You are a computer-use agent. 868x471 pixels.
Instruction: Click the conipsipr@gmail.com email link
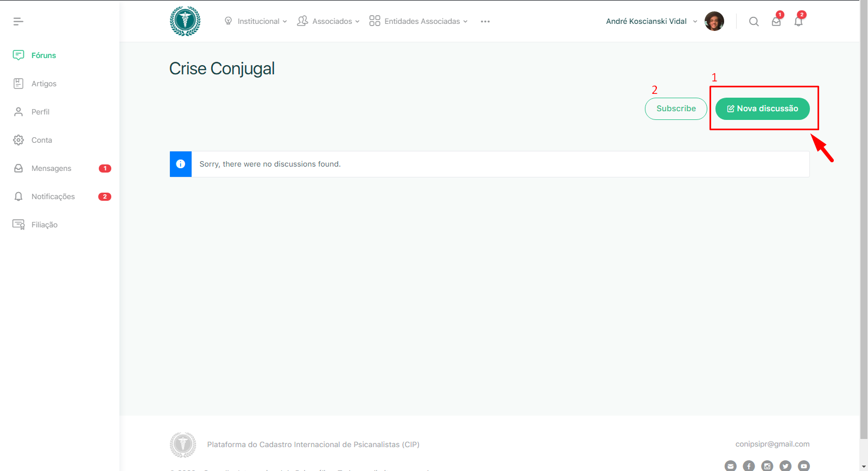pyautogui.click(x=772, y=444)
